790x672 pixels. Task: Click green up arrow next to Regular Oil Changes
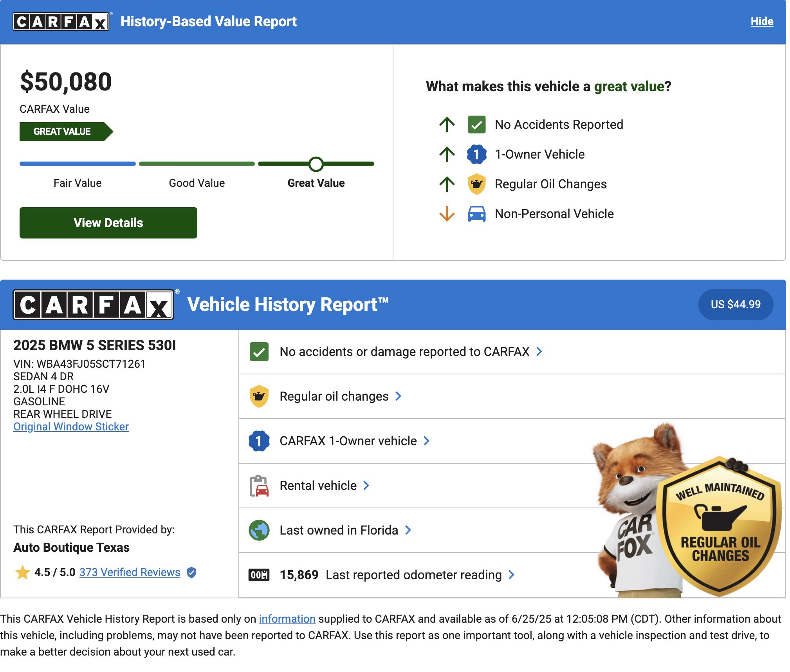coord(447,184)
